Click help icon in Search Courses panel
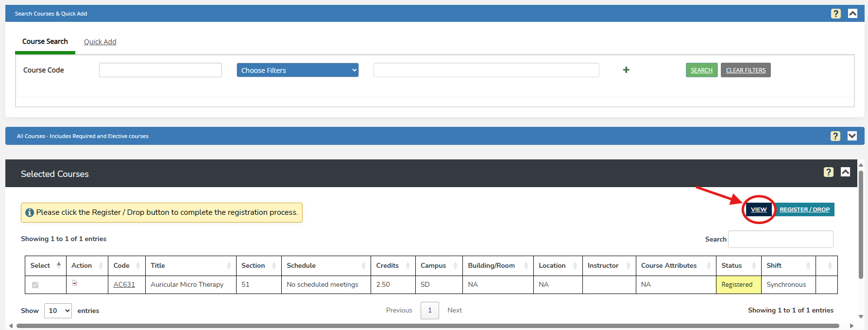This screenshot has width=868, height=330. pyautogui.click(x=835, y=14)
